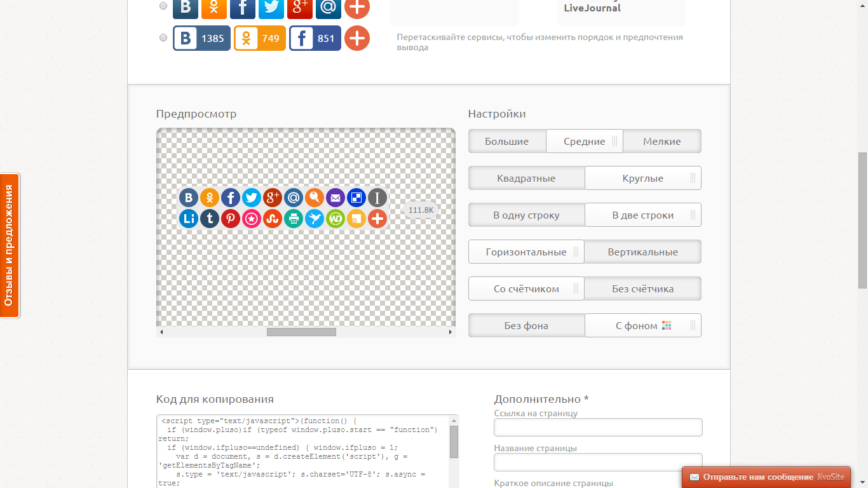Click the round Facebook icon in the preview
The width and height of the screenshot is (868, 488).
click(231, 198)
